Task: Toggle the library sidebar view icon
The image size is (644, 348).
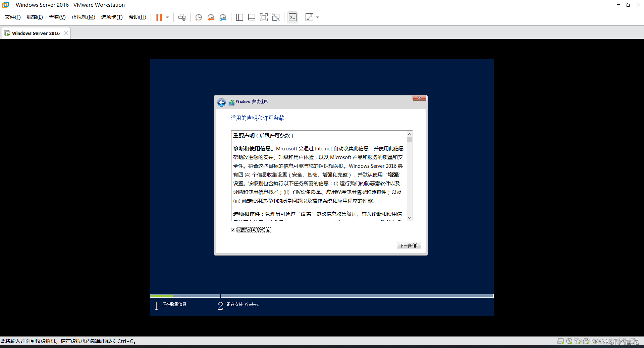Action: 239,17
